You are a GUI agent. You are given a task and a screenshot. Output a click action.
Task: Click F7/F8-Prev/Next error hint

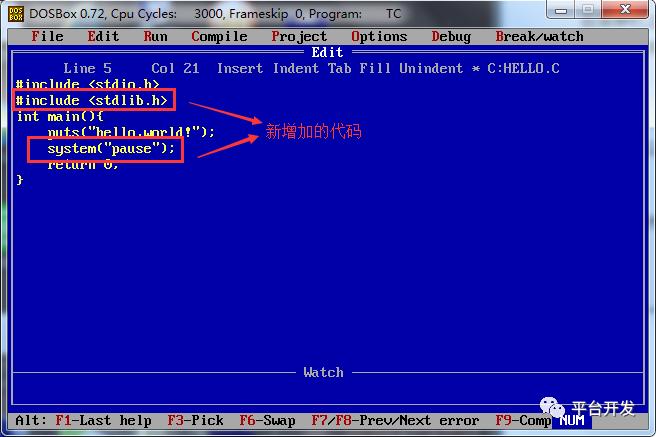[x=395, y=420]
